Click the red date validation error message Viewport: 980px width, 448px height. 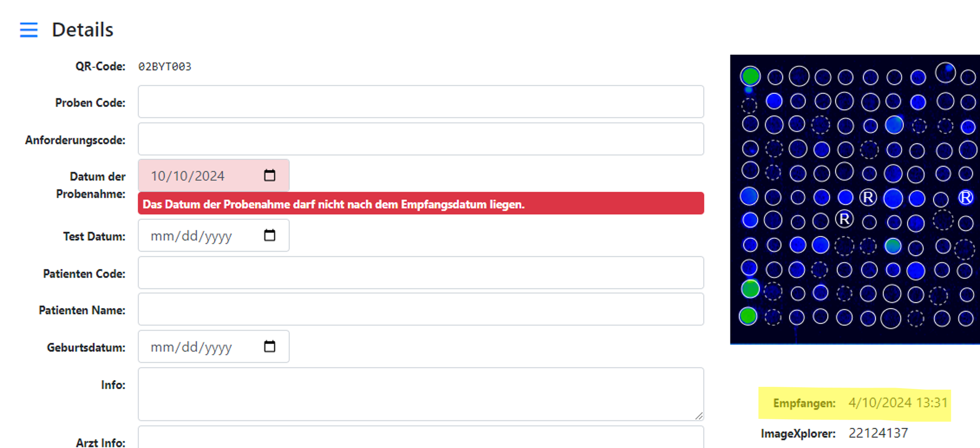(x=420, y=204)
